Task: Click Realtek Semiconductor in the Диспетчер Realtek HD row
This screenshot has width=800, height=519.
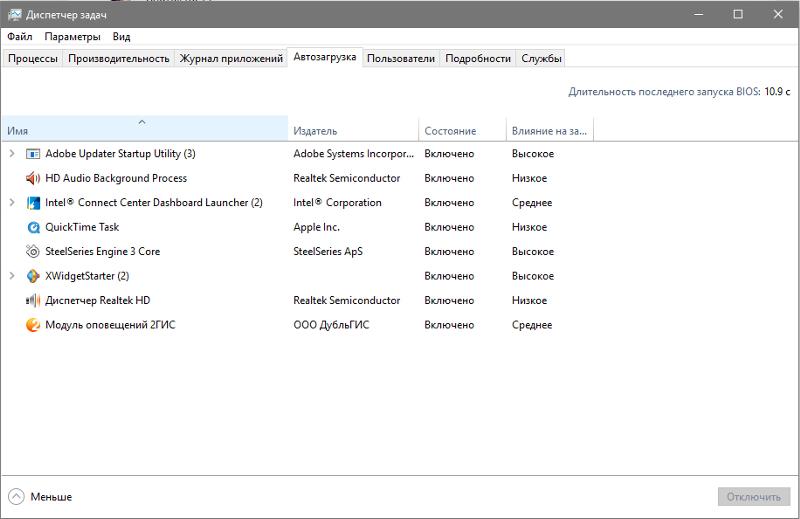Action: [346, 301]
